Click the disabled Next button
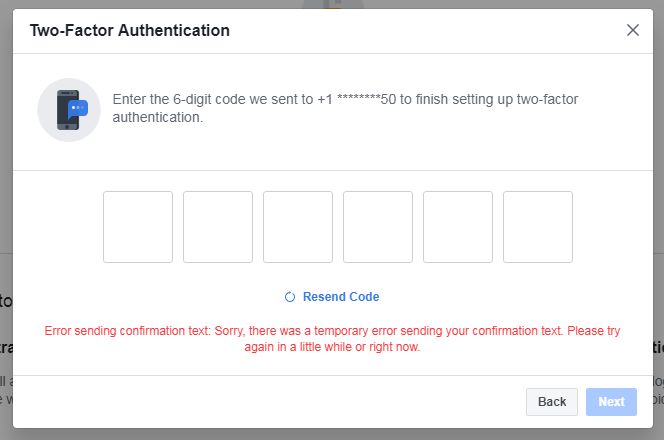The width and height of the screenshot is (664, 440). tap(611, 401)
